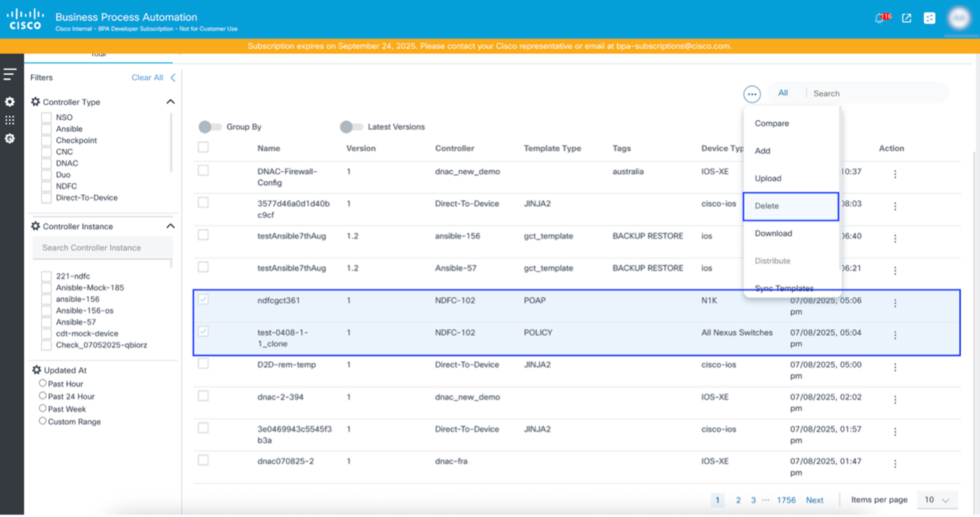Open the hamburger menu in left sidebar

click(x=10, y=74)
